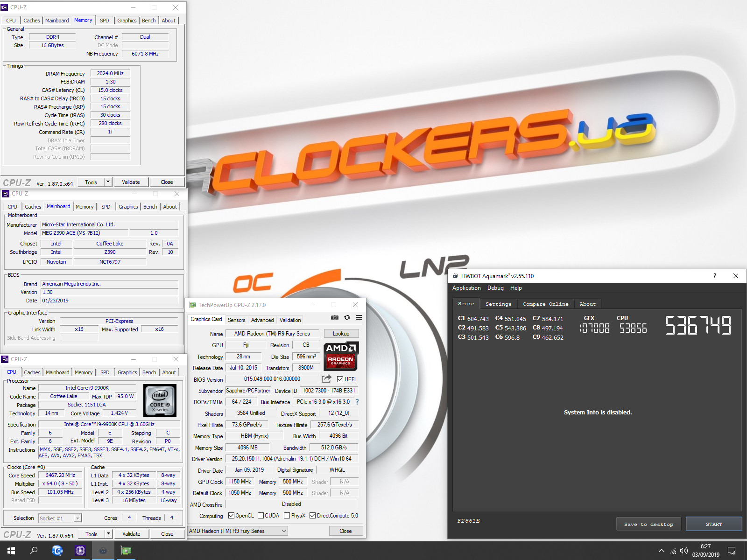747x560 pixels.
Task: Click Validate in top CPU-Z window
Action: pyautogui.click(x=131, y=182)
